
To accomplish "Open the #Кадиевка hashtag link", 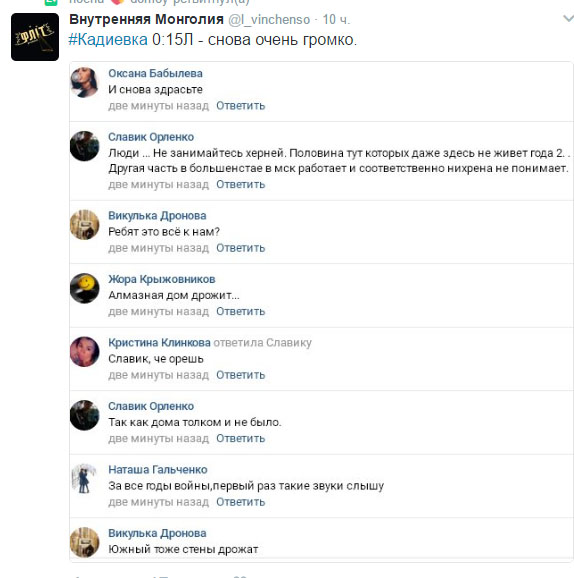I will (x=108, y=40).
